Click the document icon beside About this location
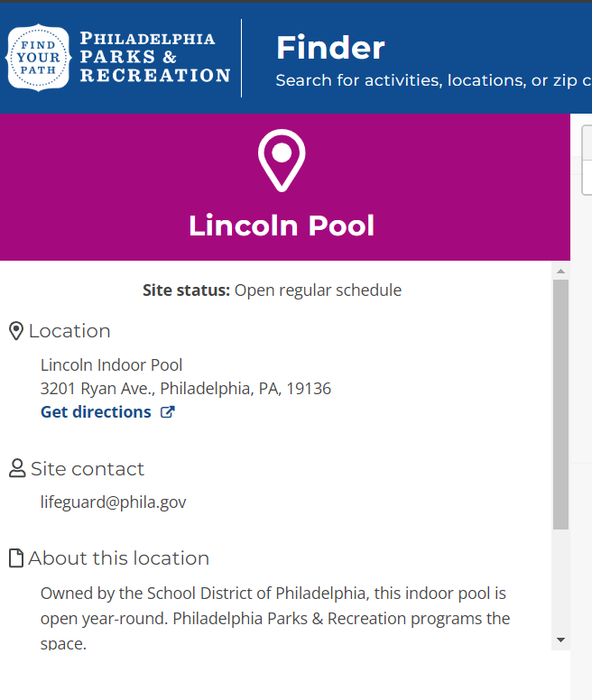Viewport: 592px width, 700px height. click(15, 558)
